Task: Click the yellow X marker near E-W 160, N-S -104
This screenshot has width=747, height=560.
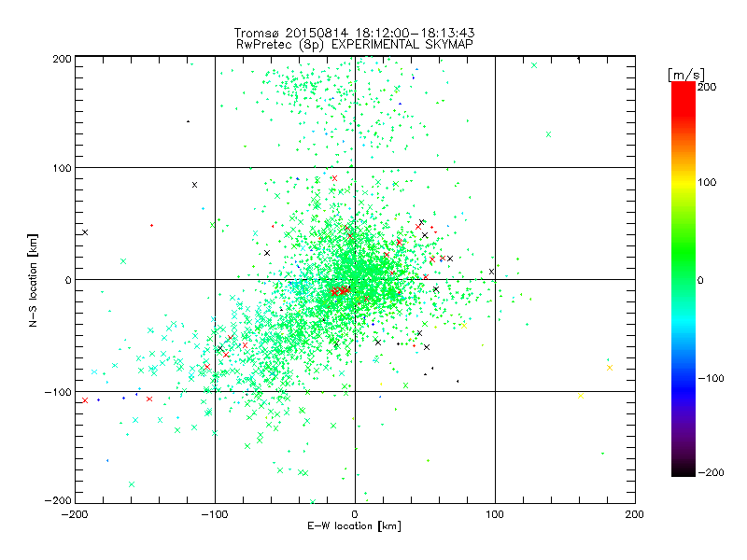Action: (580, 396)
